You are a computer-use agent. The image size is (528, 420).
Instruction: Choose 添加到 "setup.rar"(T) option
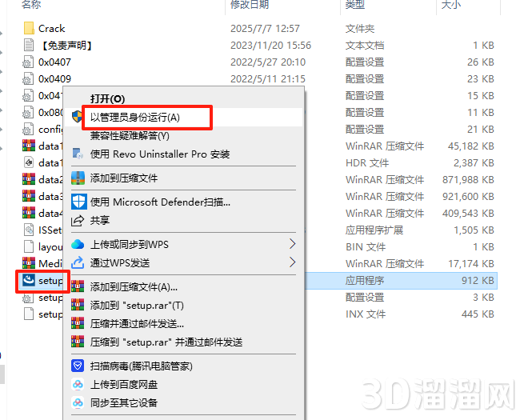[x=137, y=305]
